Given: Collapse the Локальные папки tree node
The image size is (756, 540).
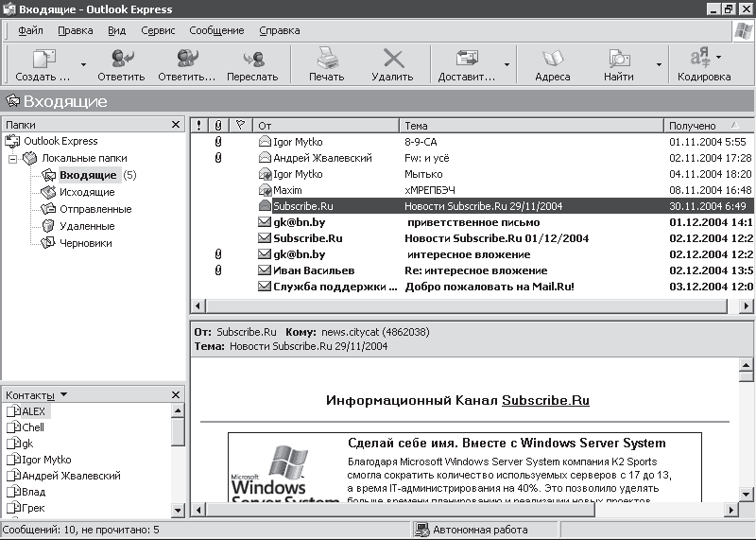Looking at the screenshot, I should tap(13, 159).
